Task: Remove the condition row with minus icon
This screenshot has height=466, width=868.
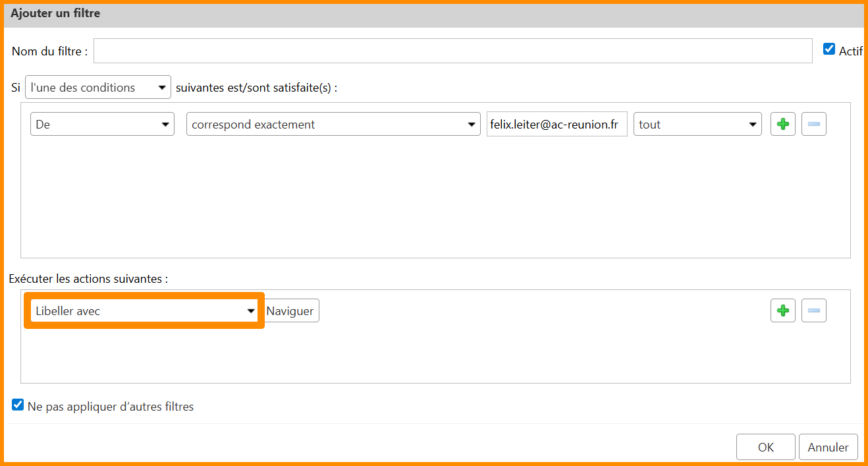Action: point(813,125)
